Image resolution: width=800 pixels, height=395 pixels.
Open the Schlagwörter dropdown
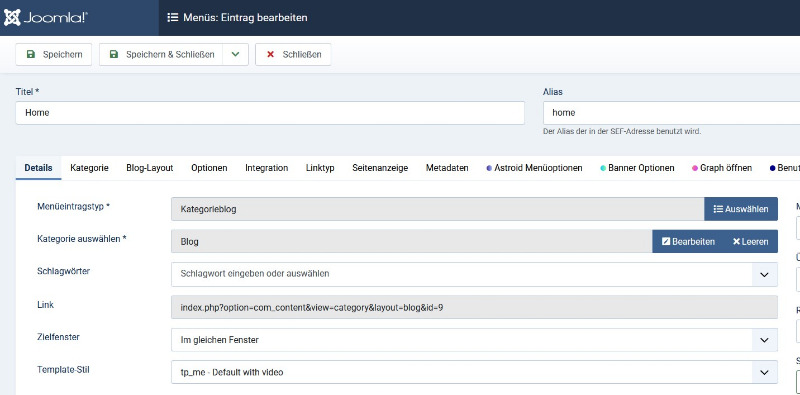click(474, 275)
